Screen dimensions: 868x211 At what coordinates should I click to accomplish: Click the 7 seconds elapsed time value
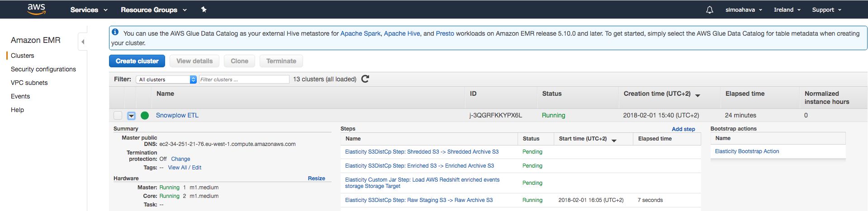click(650, 200)
